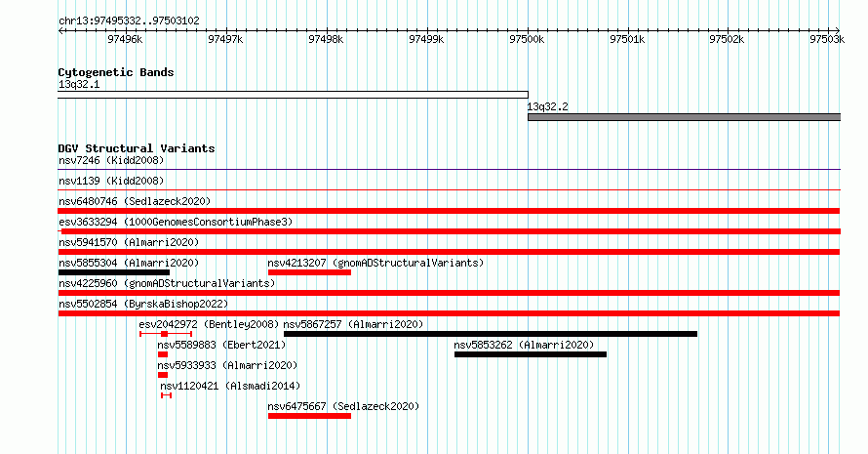868x454 pixels.
Task: Open variant nsv5941570 (Almarri2020)
Action: click(x=129, y=243)
